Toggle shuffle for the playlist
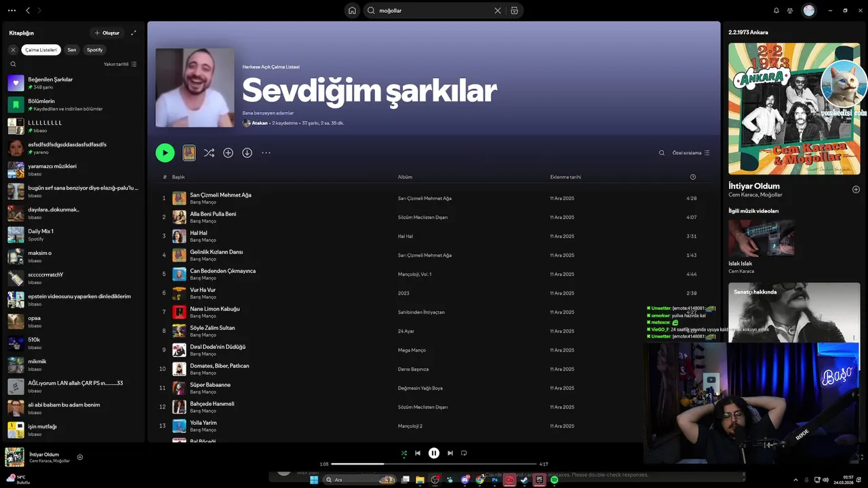This screenshot has height=488, width=868. point(209,153)
